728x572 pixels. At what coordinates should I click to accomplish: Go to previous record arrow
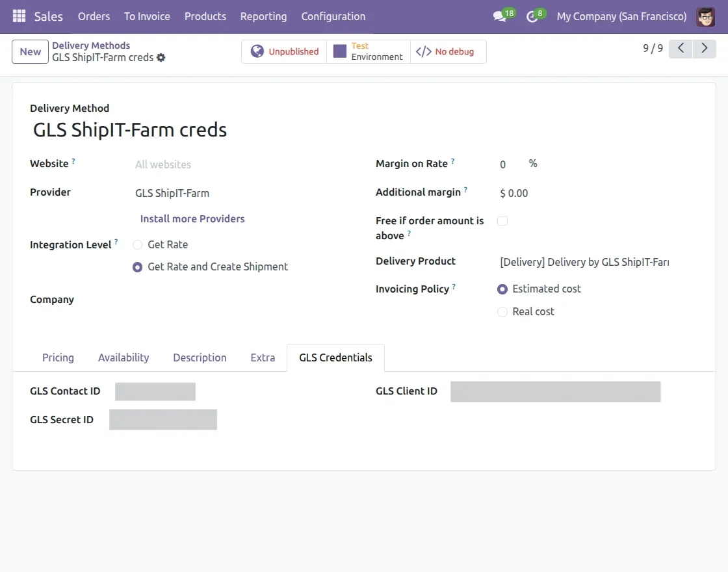point(681,48)
